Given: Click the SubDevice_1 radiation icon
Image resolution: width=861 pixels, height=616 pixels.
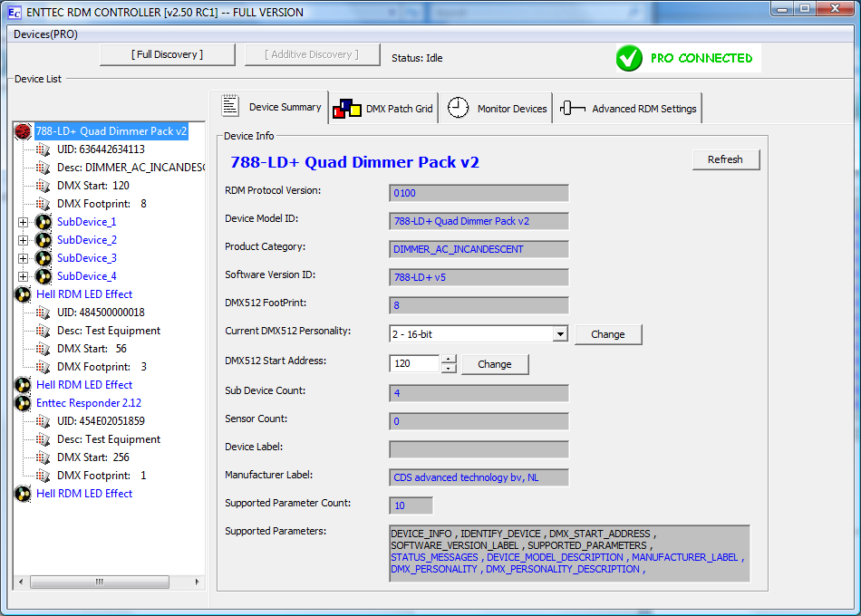Looking at the screenshot, I should [44, 222].
